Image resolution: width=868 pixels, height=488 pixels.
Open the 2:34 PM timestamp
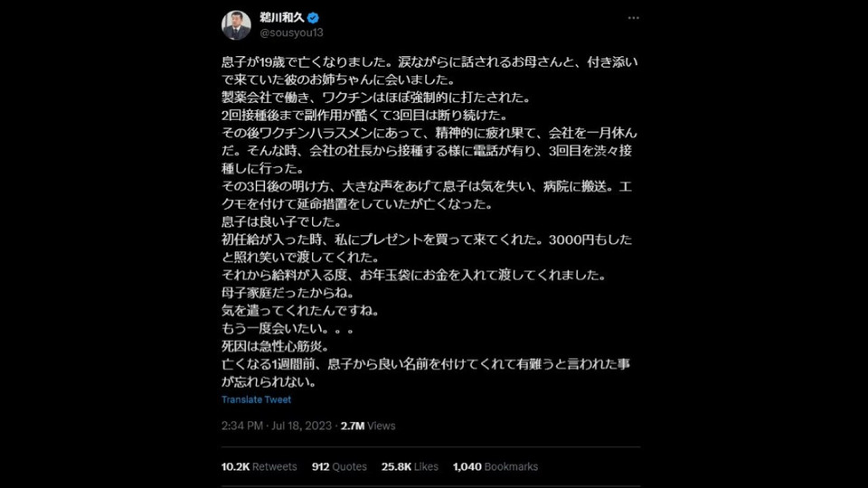point(242,426)
